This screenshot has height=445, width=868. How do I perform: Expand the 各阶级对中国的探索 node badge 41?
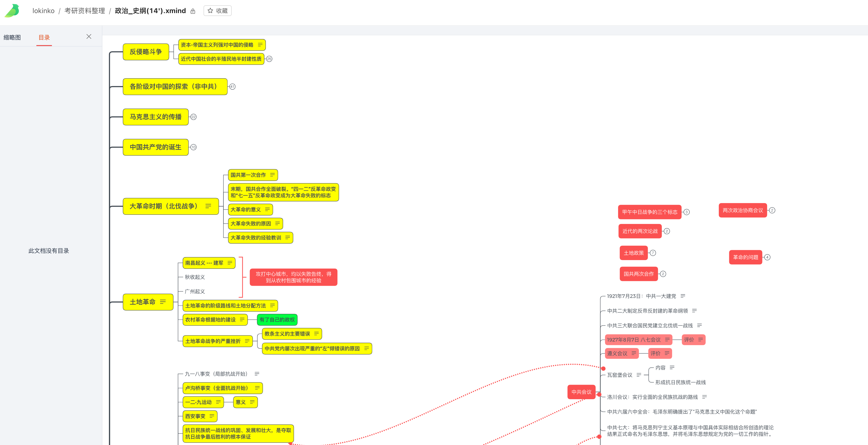point(232,87)
